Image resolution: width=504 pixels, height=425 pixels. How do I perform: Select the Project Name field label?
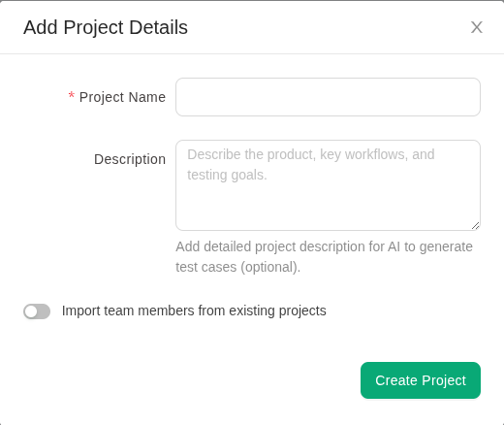[122, 97]
